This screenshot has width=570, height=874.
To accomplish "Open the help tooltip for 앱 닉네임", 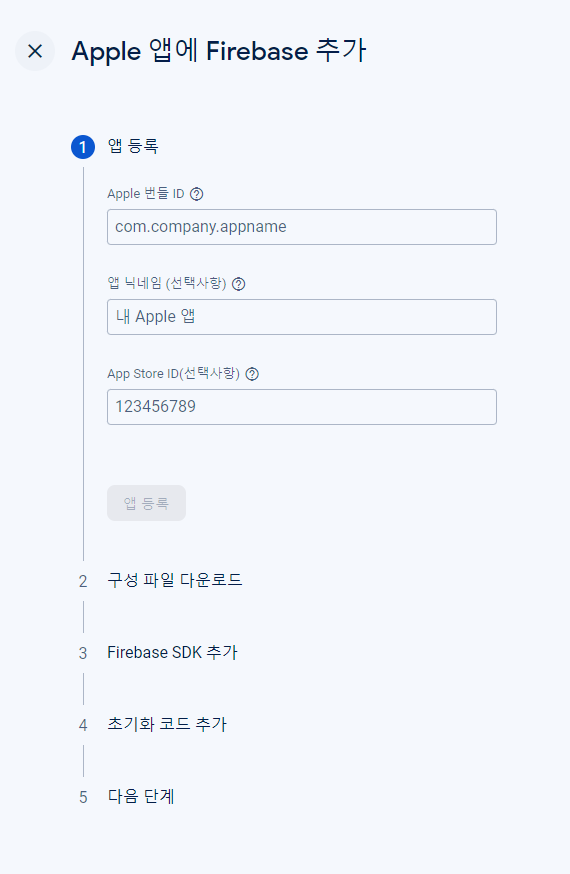I will [x=238, y=284].
